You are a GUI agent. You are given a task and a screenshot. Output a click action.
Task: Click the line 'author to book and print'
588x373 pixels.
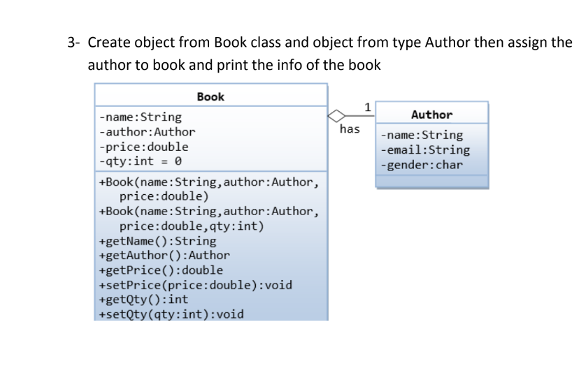[234, 65]
